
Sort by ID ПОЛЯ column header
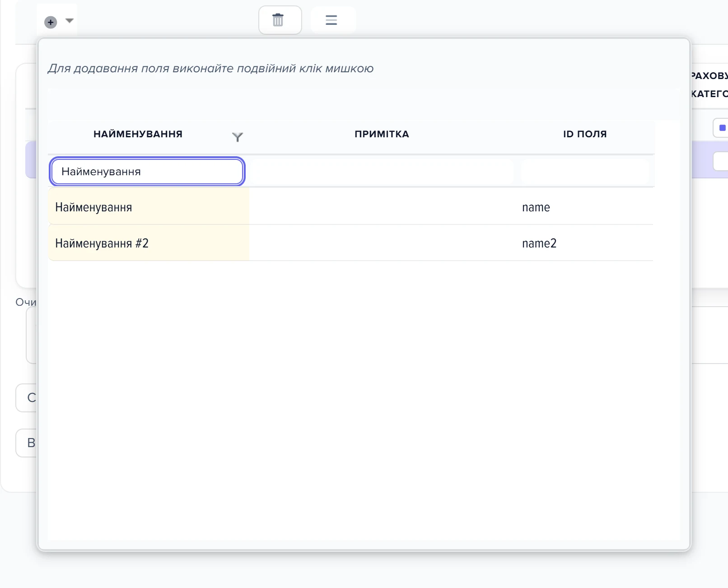585,134
